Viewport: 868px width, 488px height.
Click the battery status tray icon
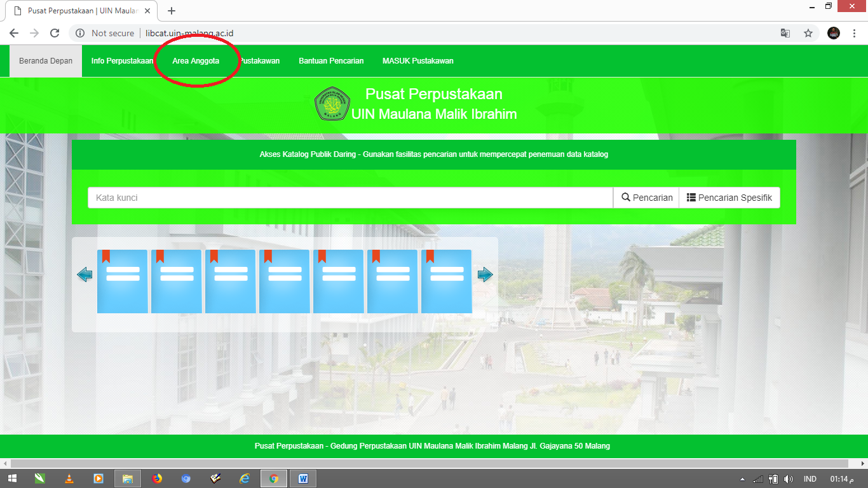(x=773, y=479)
